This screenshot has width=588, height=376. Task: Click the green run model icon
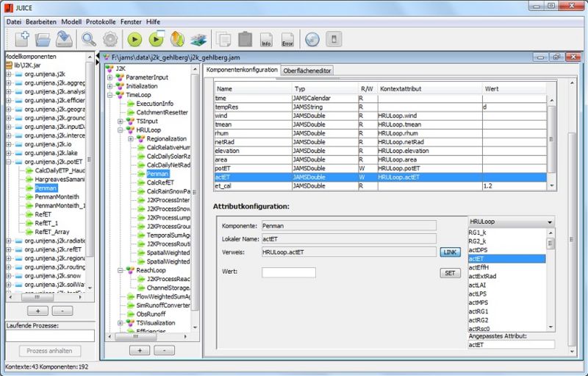(x=135, y=39)
